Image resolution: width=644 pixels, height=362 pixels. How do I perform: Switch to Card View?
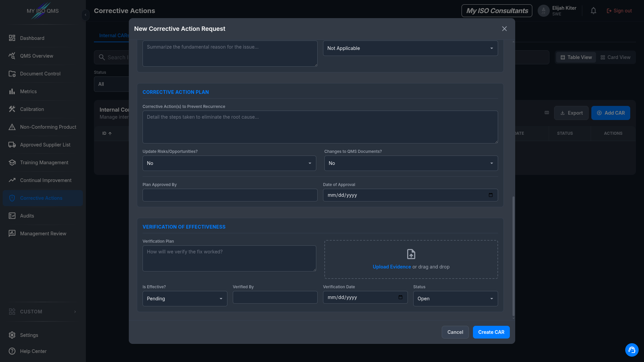pyautogui.click(x=615, y=57)
